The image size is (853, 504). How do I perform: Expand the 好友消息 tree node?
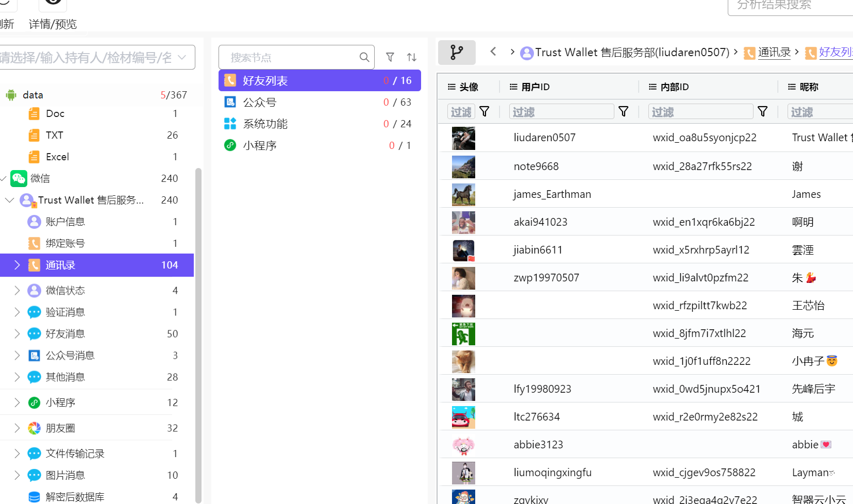pyautogui.click(x=17, y=334)
